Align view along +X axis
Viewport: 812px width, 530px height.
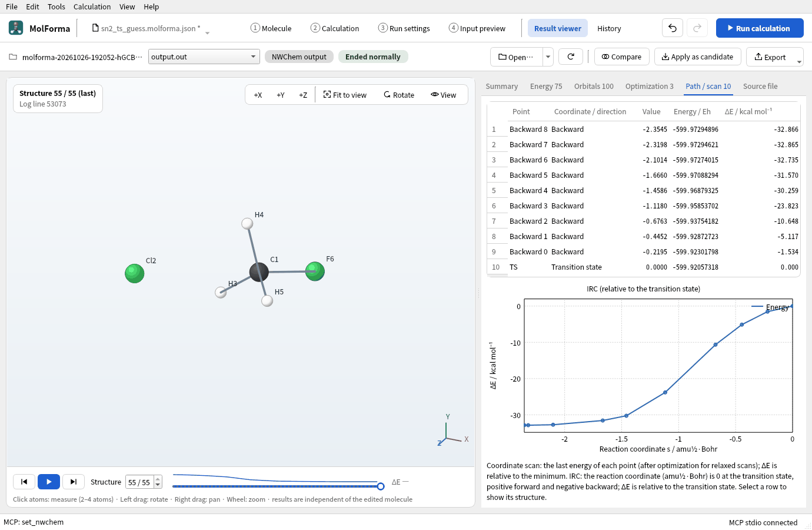258,95
